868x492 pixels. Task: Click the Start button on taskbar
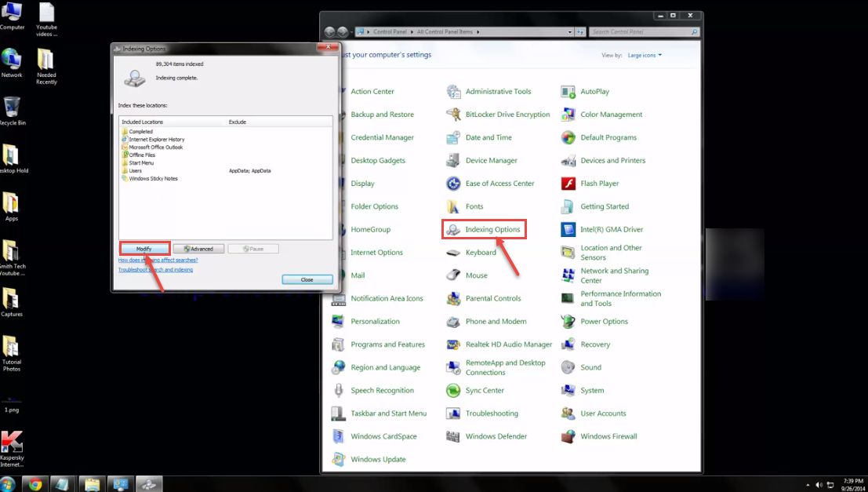point(8,484)
